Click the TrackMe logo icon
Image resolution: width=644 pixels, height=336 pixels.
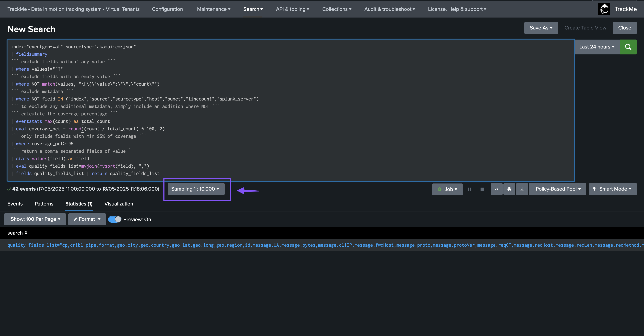[x=604, y=9]
